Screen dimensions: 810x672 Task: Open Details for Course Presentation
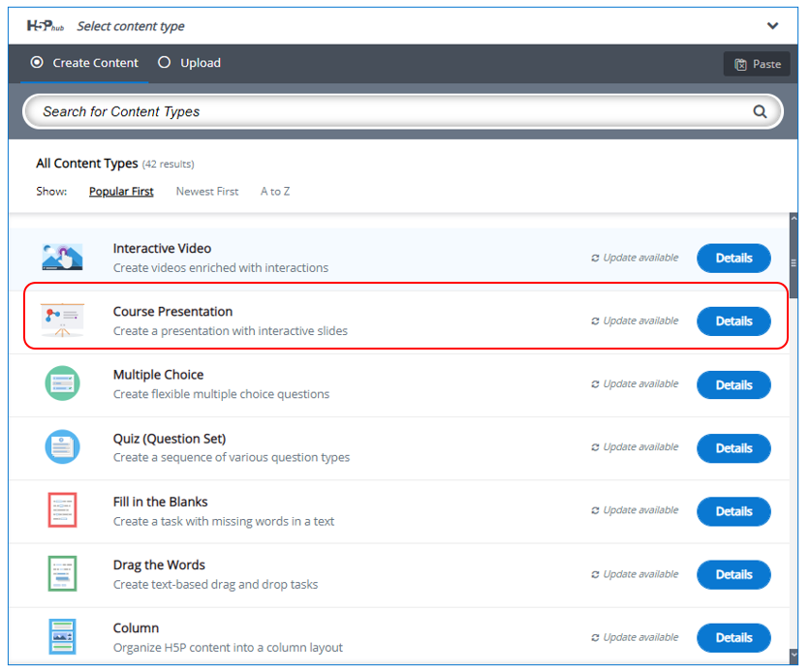pos(733,321)
